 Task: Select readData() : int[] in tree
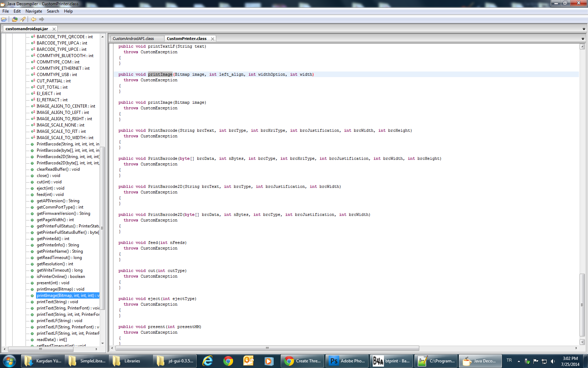coord(52,340)
